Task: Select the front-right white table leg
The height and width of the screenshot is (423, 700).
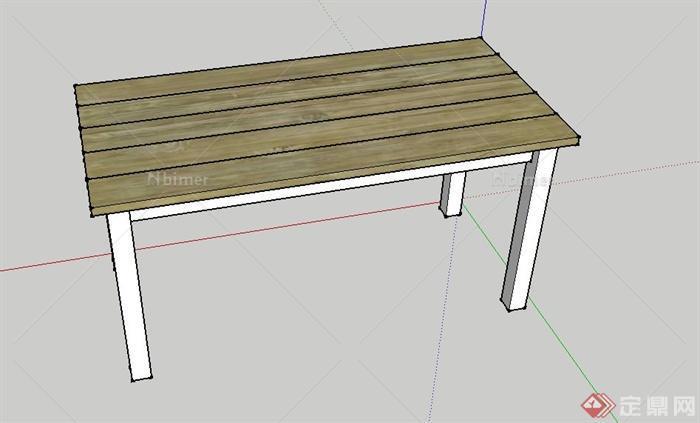Action: click(x=529, y=230)
